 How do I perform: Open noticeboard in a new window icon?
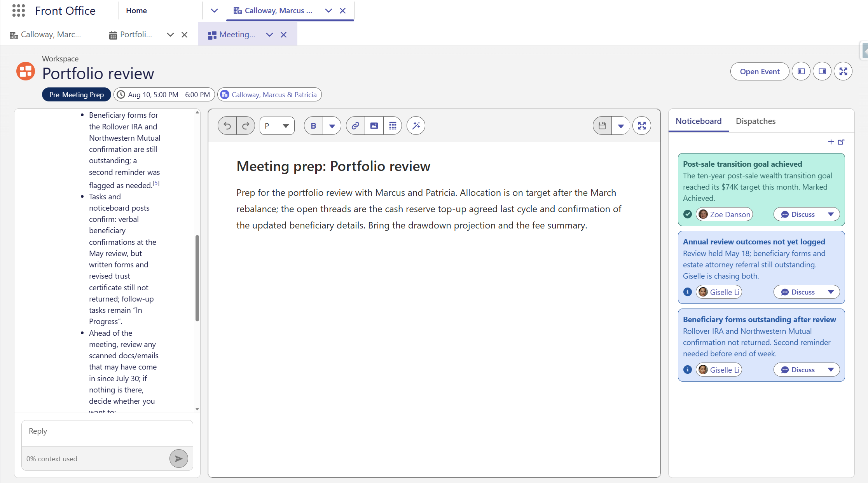pos(841,142)
